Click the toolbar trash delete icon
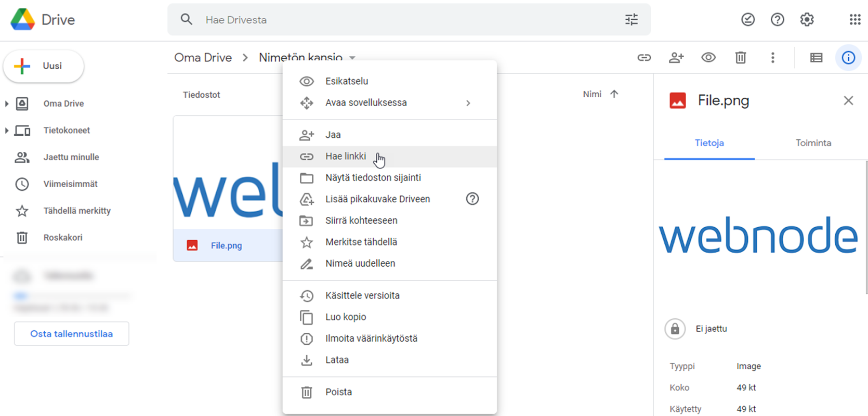Screen dimensions: 868x416 click(740, 58)
